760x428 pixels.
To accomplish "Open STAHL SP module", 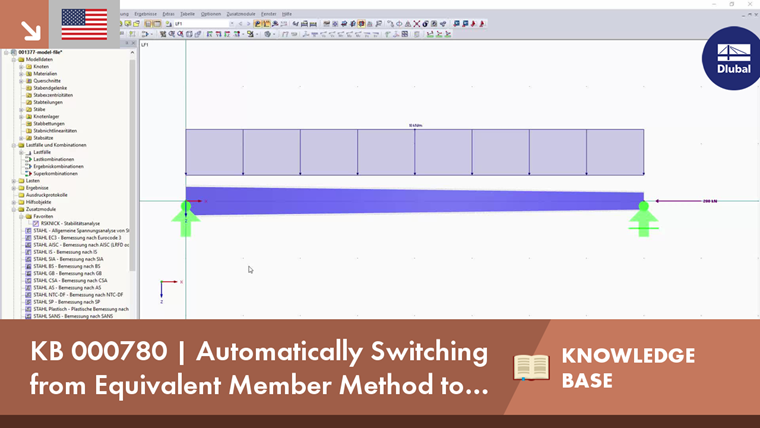I will click(66, 302).
